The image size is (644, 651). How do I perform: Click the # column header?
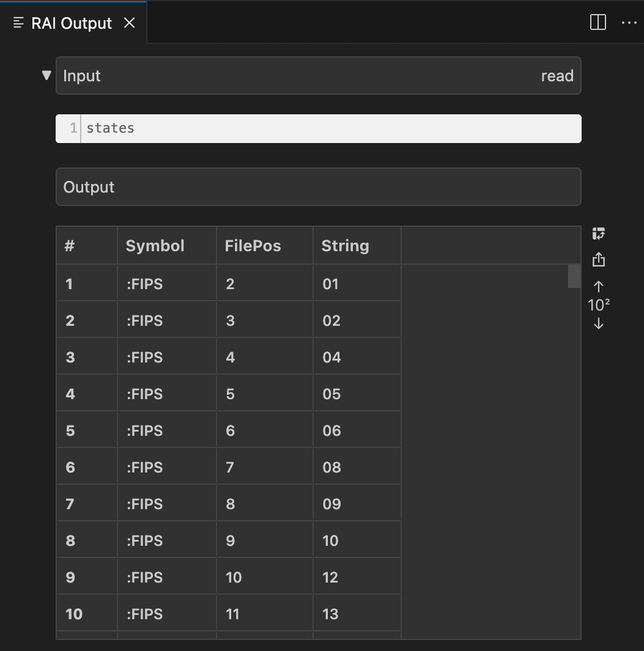[x=87, y=245]
